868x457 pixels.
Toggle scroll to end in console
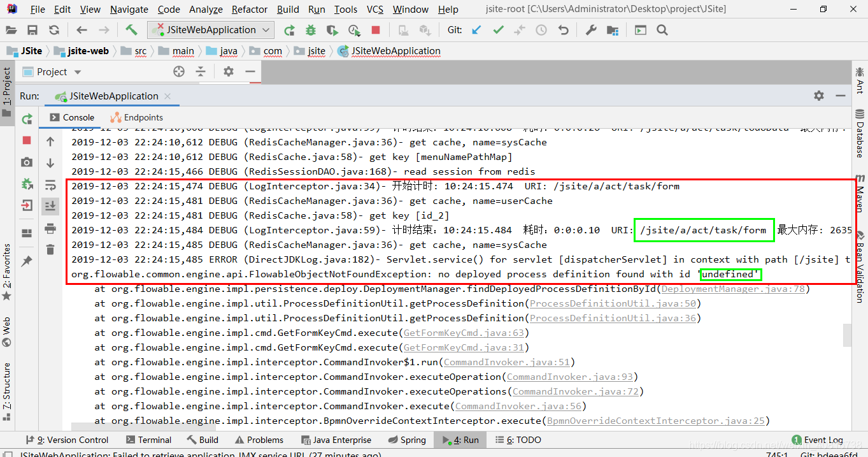coord(50,206)
